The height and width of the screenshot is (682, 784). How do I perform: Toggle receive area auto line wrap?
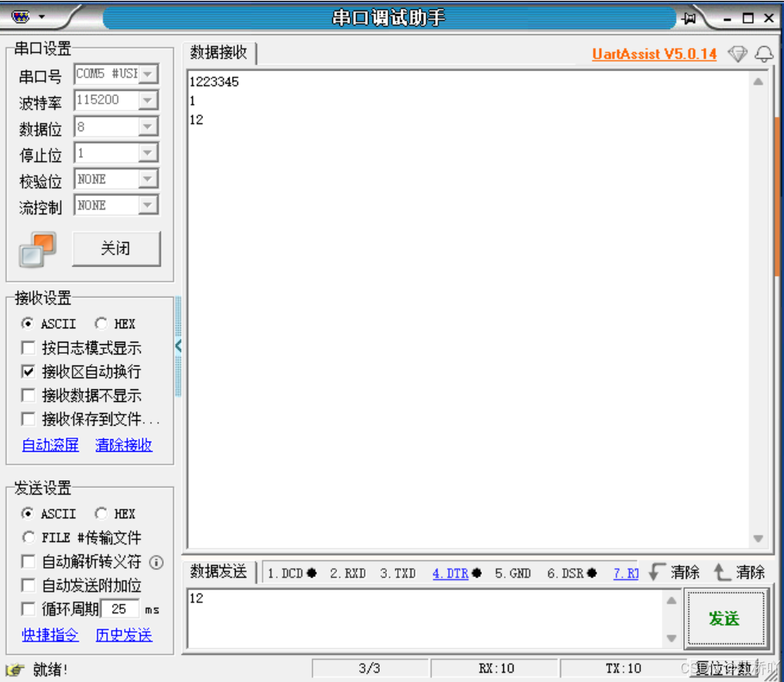pyautogui.click(x=28, y=372)
